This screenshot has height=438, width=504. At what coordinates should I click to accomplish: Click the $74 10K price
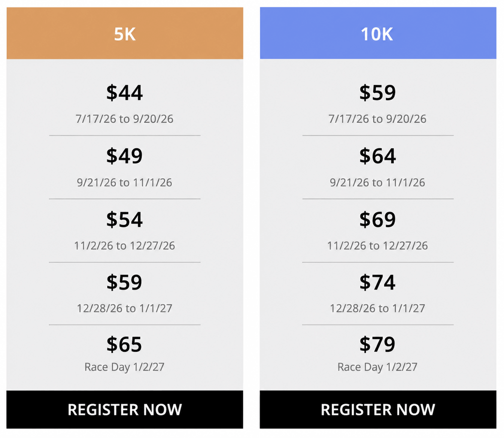point(378,282)
